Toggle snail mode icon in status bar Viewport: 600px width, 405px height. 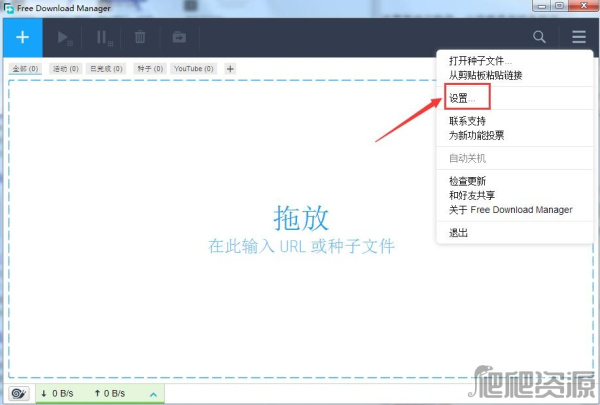click(19, 393)
